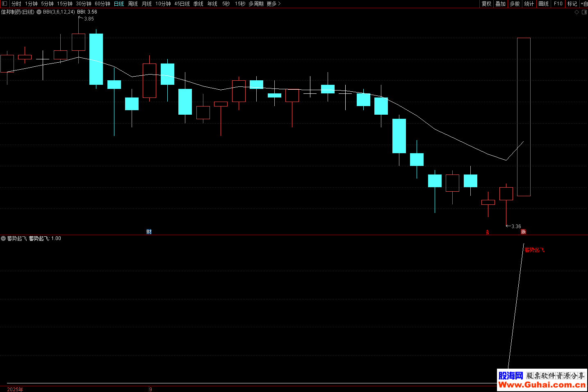Click the 9 month marker on timeline
Image resolution: width=588 pixels, height=392 pixels.
tap(150, 389)
